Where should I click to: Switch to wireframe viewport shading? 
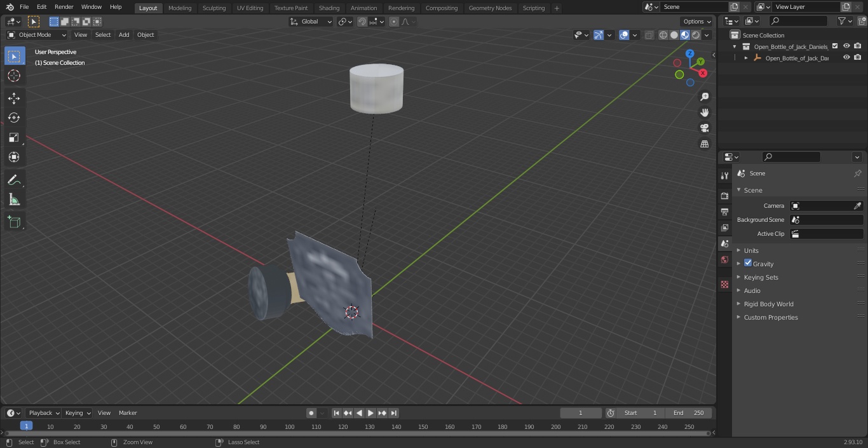coord(663,35)
